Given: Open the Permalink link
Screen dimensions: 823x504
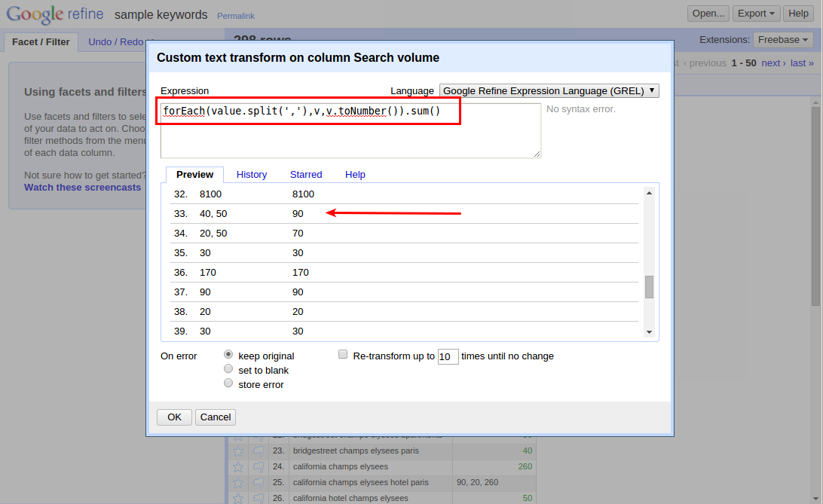Looking at the screenshot, I should [236, 16].
